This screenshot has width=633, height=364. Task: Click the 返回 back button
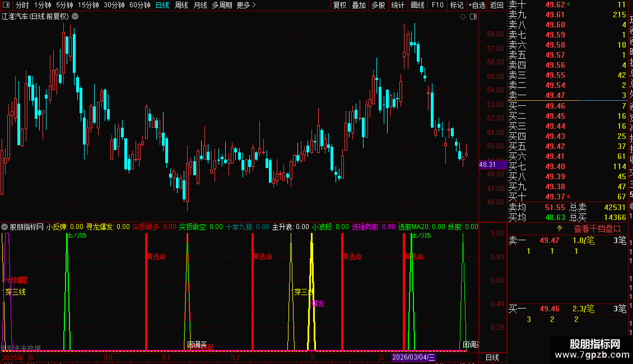pos(496,5)
